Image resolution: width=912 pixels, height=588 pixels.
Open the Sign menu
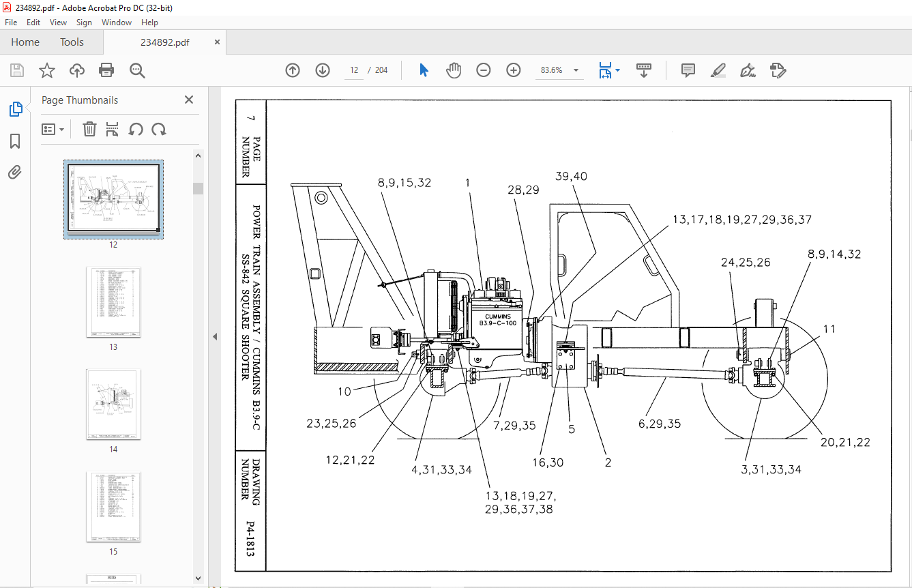[84, 23]
